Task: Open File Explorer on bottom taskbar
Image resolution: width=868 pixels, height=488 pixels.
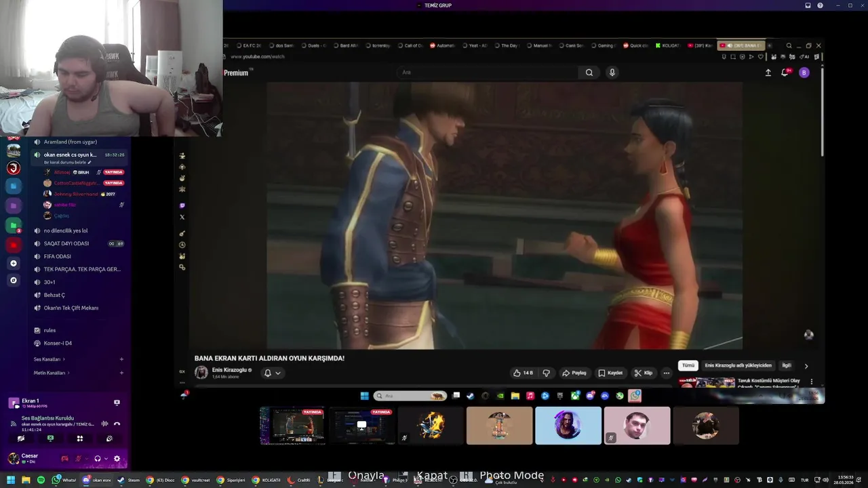Action: pyautogui.click(x=26, y=481)
